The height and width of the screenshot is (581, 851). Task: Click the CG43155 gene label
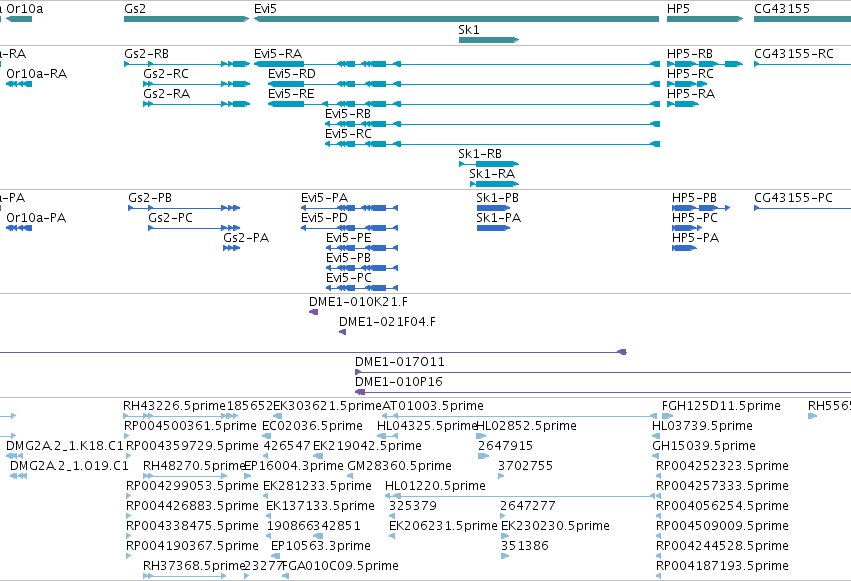[x=782, y=9]
